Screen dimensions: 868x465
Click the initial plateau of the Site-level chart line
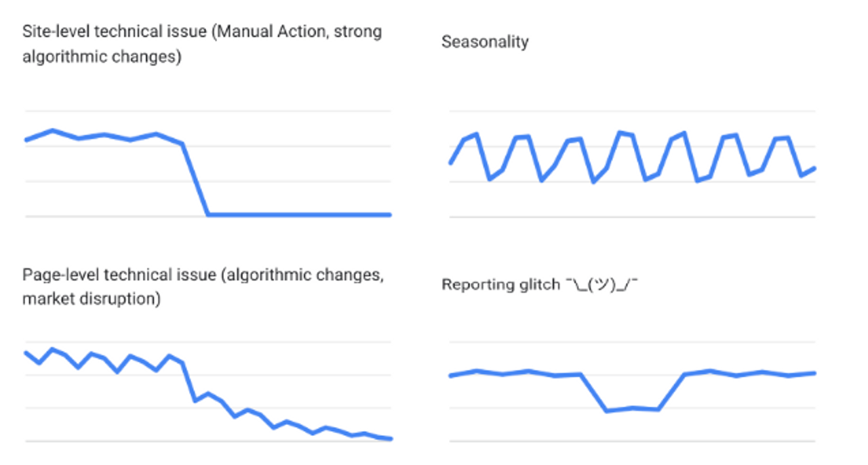pos(102,135)
